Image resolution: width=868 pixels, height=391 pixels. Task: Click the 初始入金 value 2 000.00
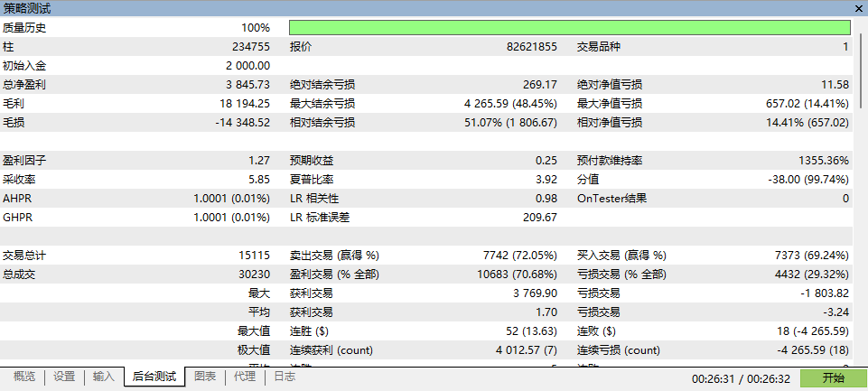(x=247, y=66)
